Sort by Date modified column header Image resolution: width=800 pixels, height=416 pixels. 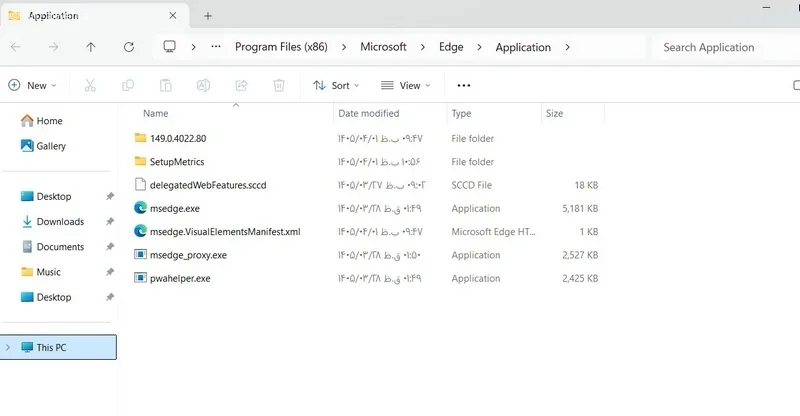(368, 113)
